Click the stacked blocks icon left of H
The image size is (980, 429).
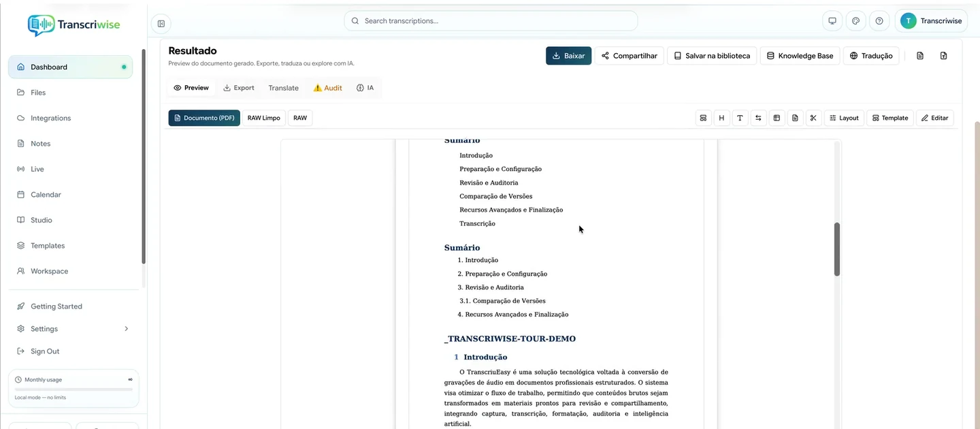(x=703, y=118)
